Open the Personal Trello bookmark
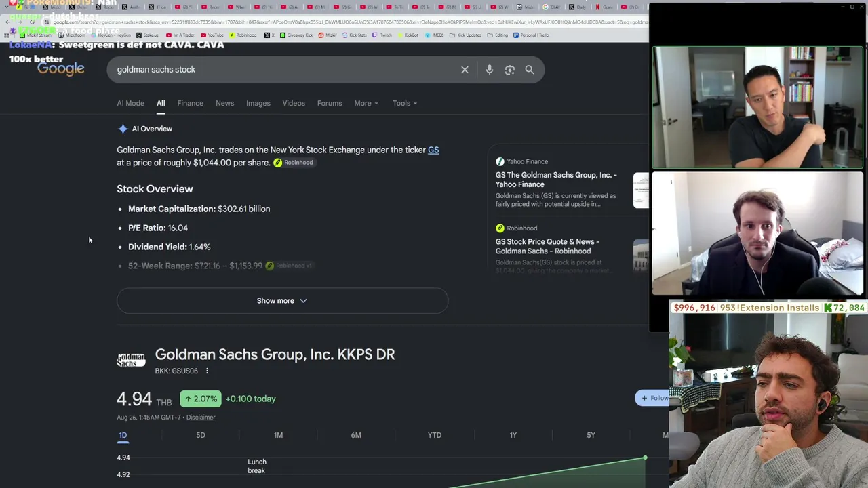 [x=532, y=35]
